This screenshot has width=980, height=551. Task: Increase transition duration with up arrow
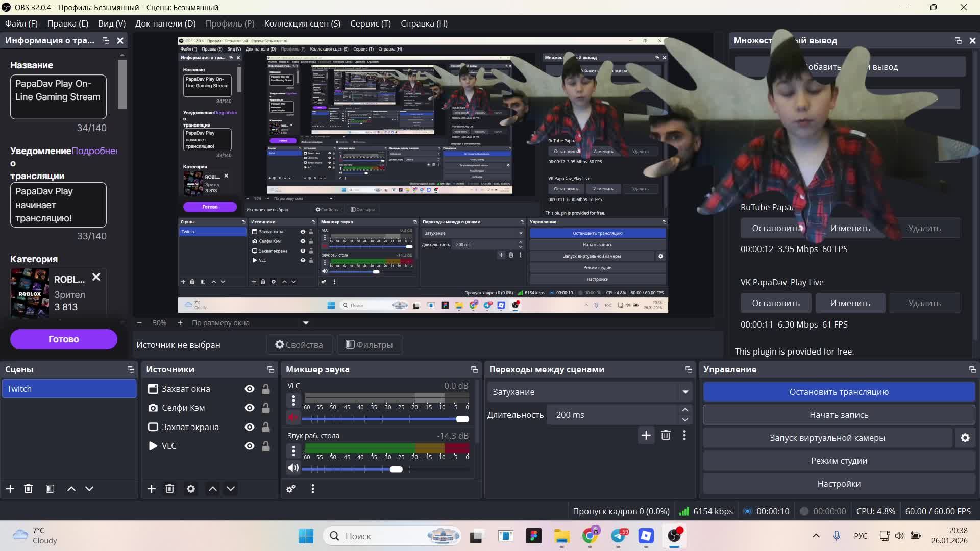pos(685,410)
